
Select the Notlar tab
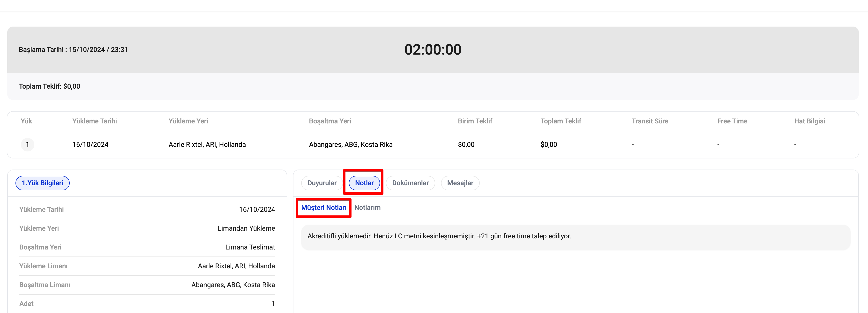[x=364, y=183]
